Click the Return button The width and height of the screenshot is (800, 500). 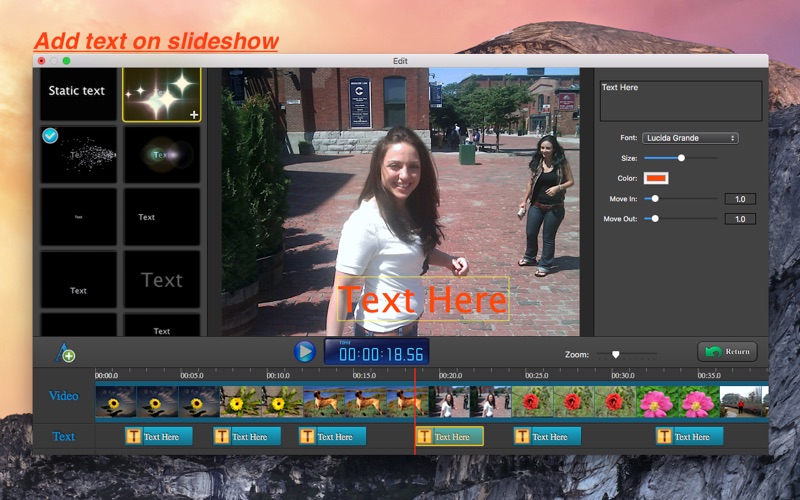(x=727, y=352)
